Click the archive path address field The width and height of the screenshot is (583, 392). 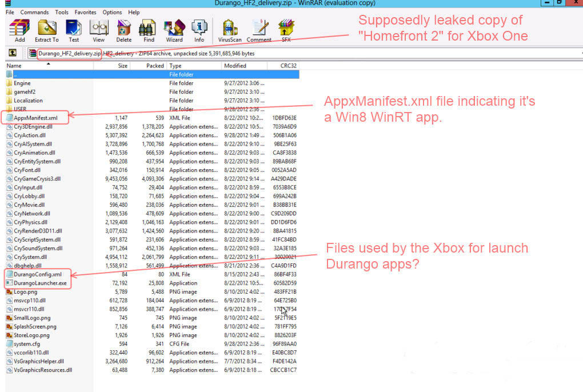305,54
